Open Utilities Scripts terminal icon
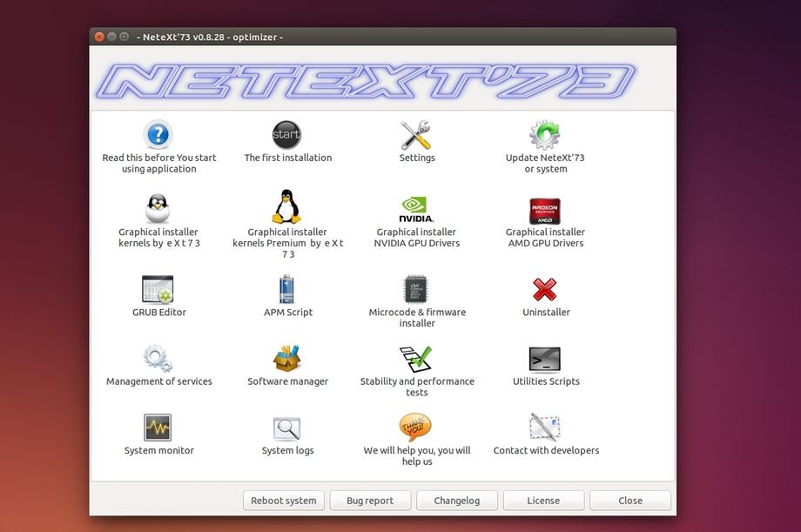This screenshot has height=532, width=801. (545, 358)
